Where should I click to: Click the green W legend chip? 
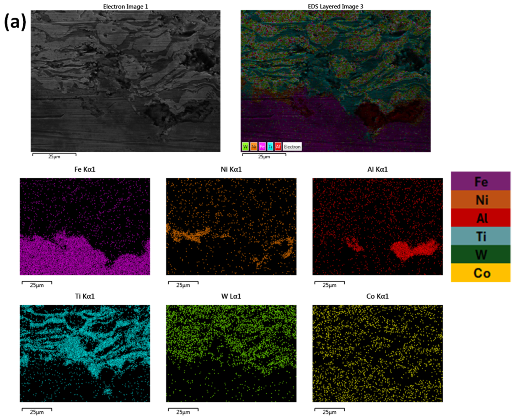(245, 147)
